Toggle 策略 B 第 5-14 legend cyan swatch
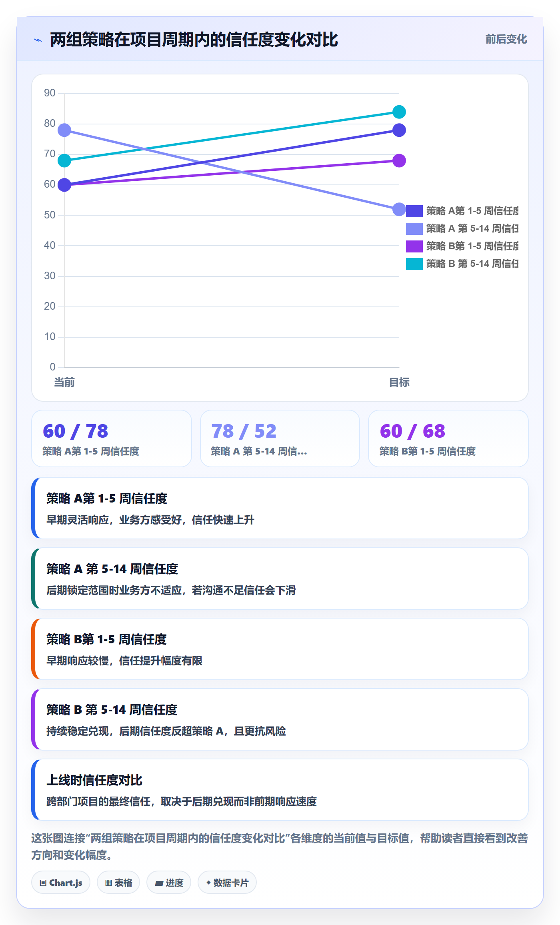Image resolution: width=560 pixels, height=925 pixels. point(414,264)
